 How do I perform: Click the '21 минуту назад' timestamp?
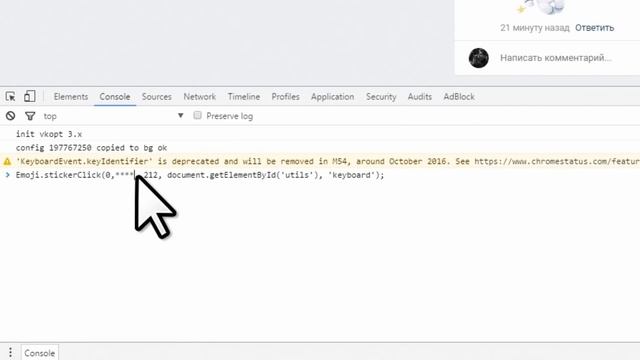pyautogui.click(x=534, y=28)
